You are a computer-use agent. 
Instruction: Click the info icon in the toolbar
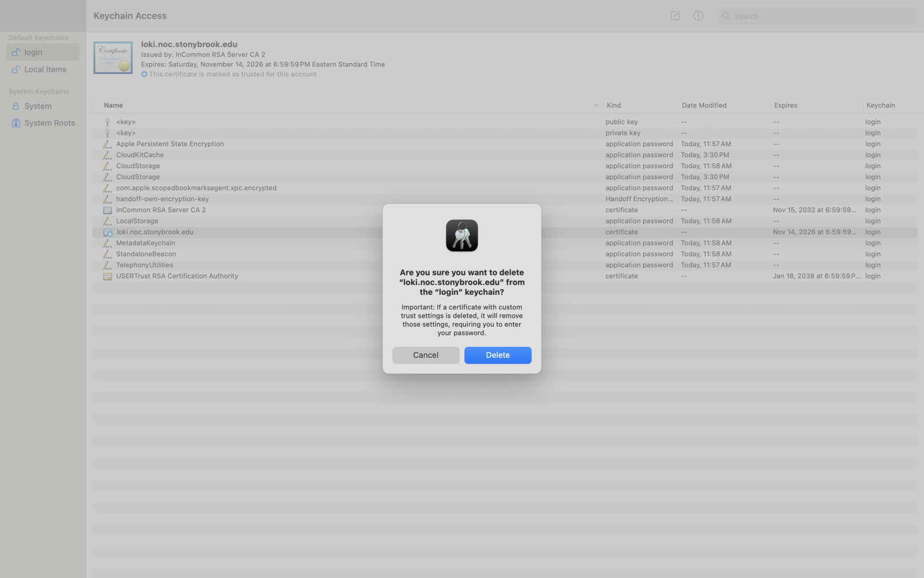[x=698, y=16]
